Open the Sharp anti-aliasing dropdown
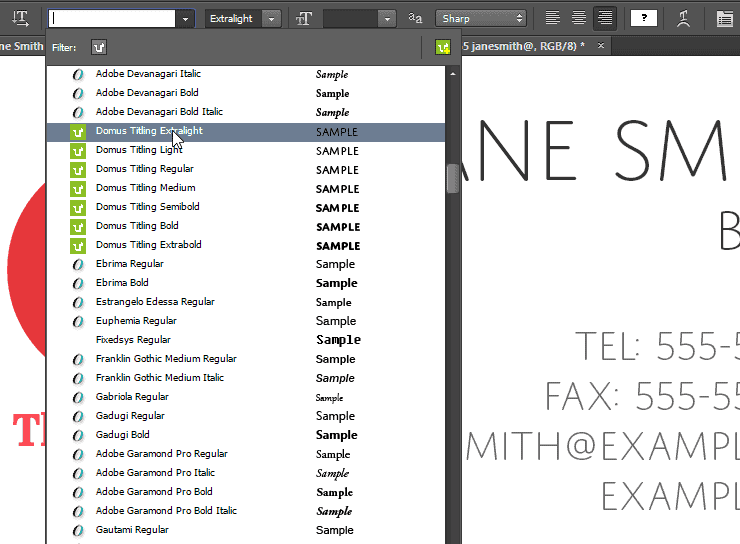The image size is (740, 544). pos(480,19)
